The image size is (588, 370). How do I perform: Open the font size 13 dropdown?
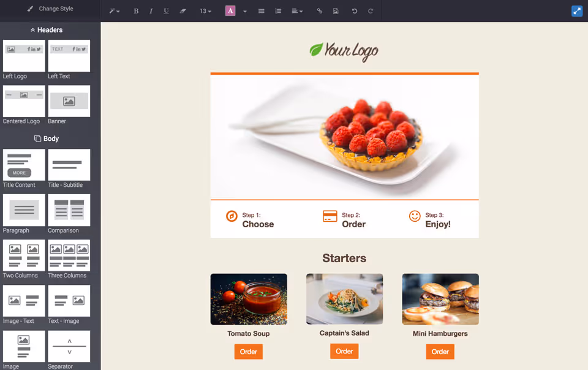point(205,11)
